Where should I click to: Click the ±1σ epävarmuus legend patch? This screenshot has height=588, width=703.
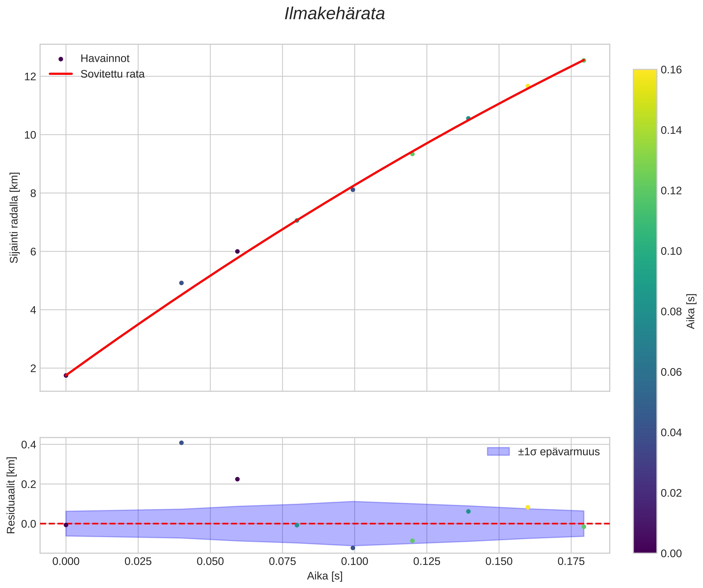pyautogui.click(x=498, y=452)
